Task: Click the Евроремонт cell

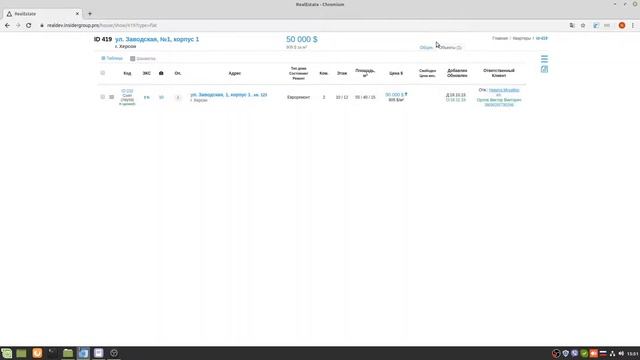Action: [x=298, y=98]
